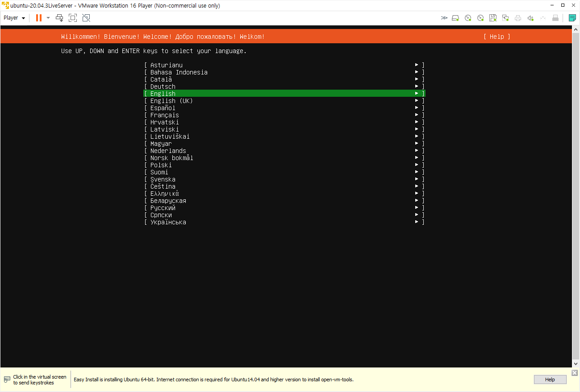Select Català language
580x392 pixels.
point(284,79)
